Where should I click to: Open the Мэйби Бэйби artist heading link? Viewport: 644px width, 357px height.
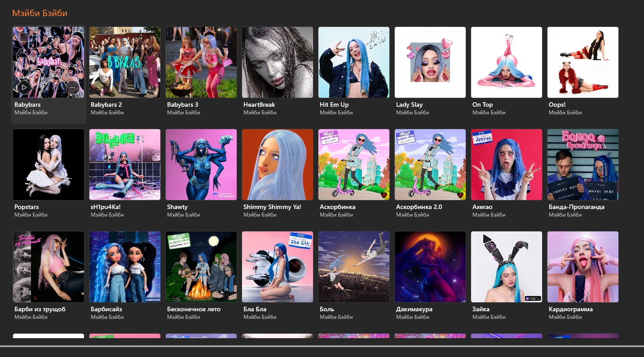40,13
